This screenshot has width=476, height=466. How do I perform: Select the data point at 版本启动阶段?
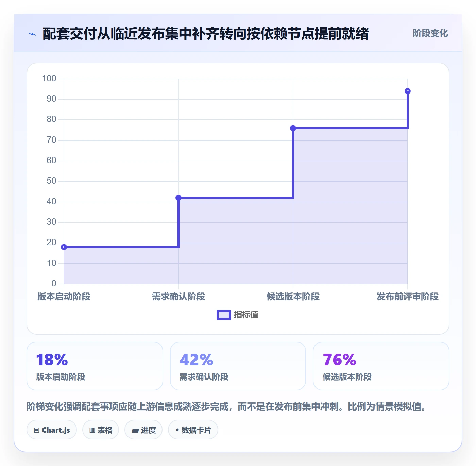[x=64, y=247]
